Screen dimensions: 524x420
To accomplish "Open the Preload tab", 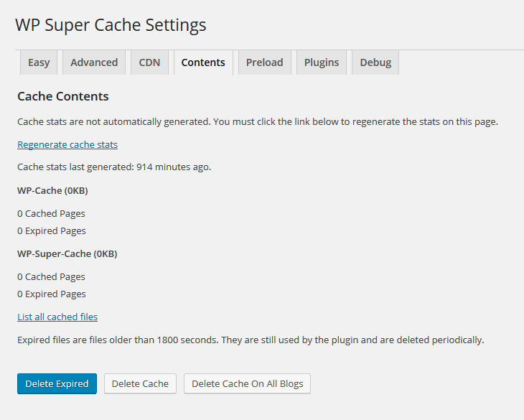I will click(265, 62).
